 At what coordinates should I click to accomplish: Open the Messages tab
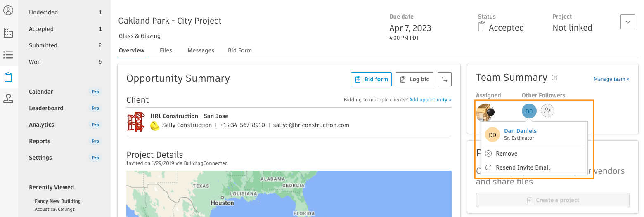click(x=201, y=50)
